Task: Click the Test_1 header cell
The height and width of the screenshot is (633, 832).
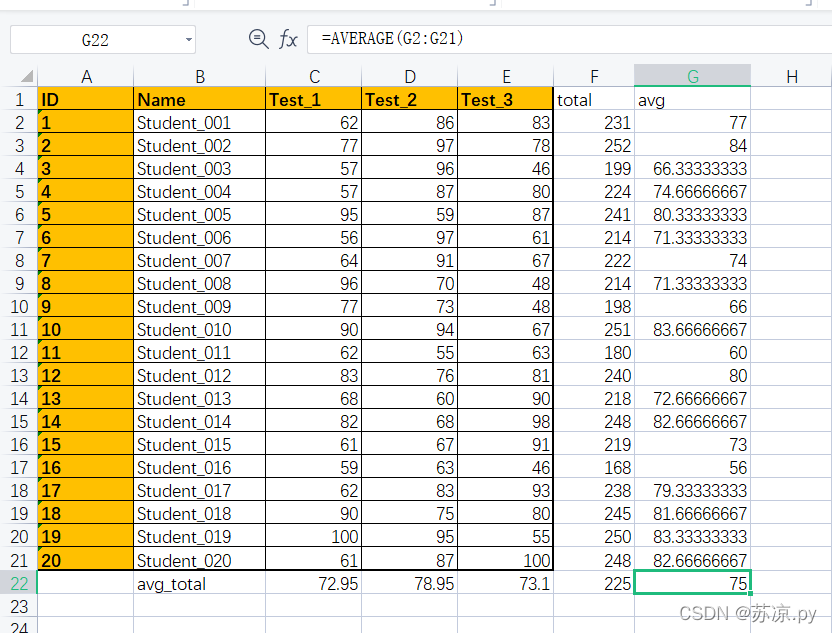Action: [314, 99]
